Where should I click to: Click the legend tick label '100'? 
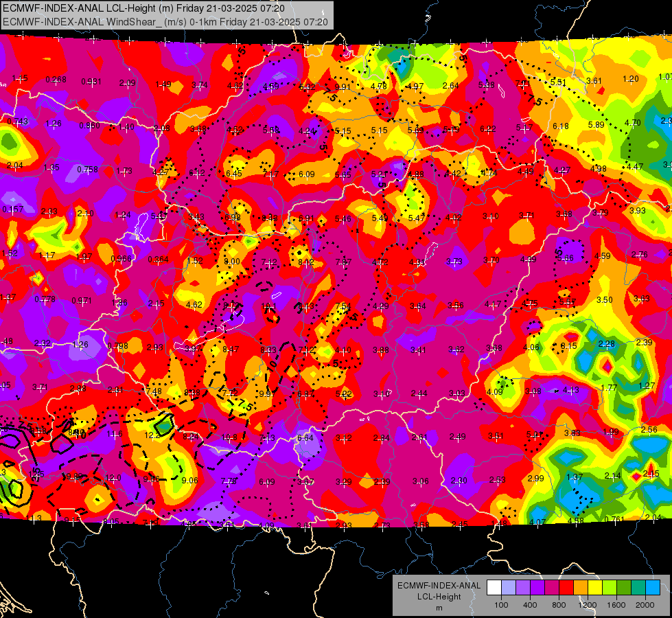[x=501, y=605]
